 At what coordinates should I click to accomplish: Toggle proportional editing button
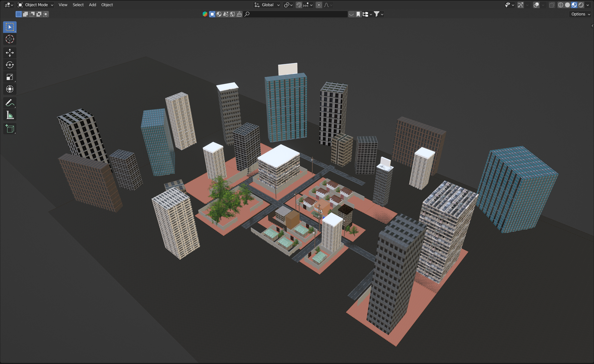(x=319, y=5)
